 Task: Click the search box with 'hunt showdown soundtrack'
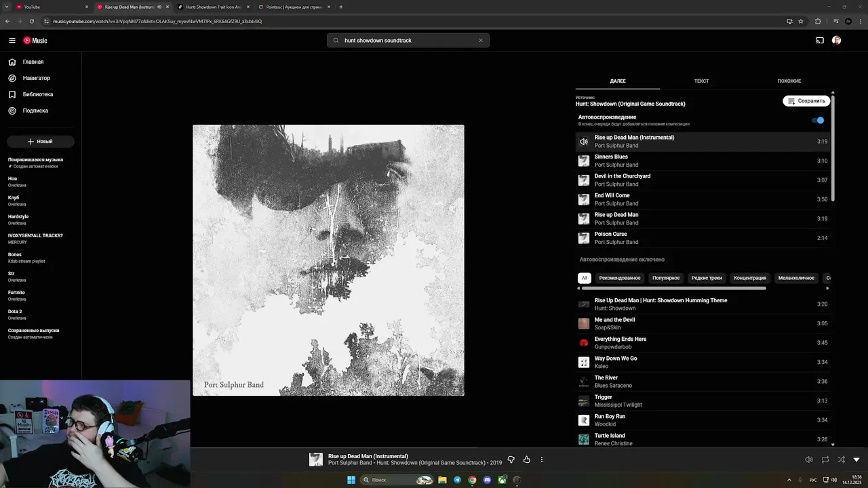tap(408, 41)
